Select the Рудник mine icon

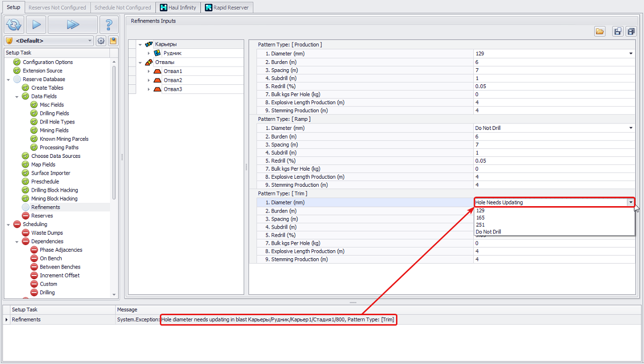pos(157,53)
